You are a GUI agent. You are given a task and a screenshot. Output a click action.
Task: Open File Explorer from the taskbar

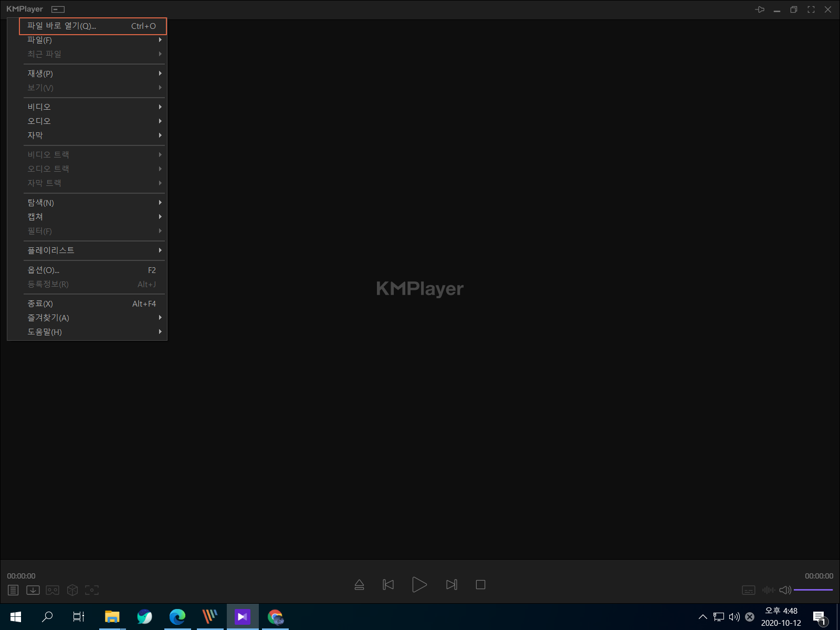(112, 617)
